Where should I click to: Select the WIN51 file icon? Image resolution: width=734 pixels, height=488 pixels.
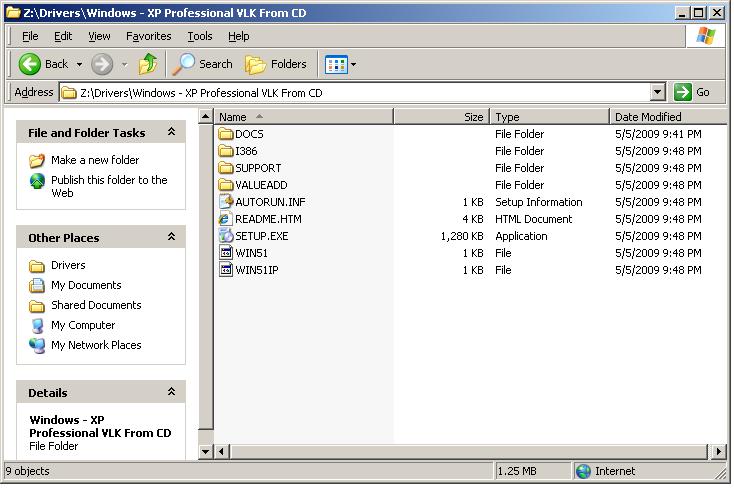pyautogui.click(x=226, y=253)
